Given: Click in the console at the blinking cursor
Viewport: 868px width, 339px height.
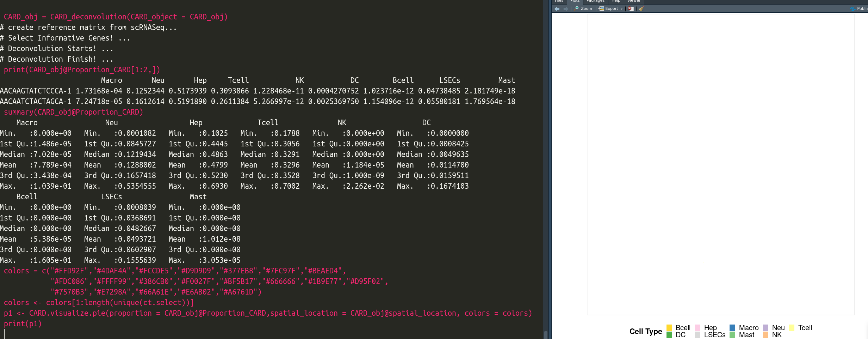Looking at the screenshot, I should 5,333.
